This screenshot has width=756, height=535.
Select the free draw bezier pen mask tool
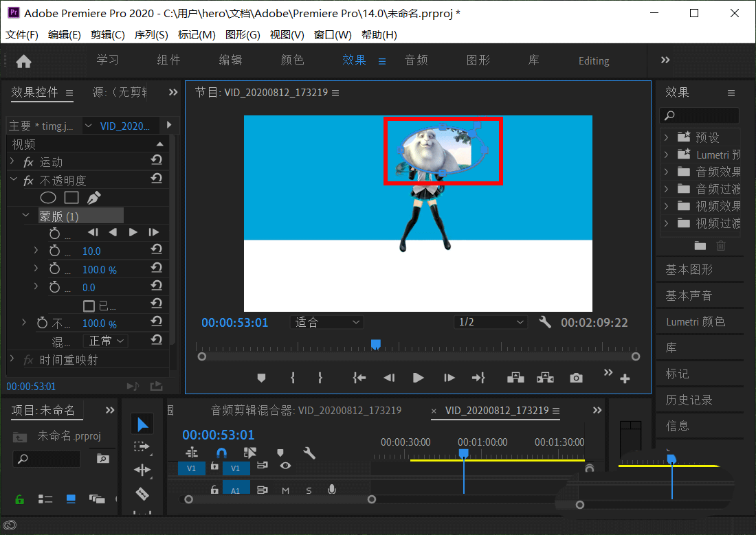pyautogui.click(x=93, y=198)
